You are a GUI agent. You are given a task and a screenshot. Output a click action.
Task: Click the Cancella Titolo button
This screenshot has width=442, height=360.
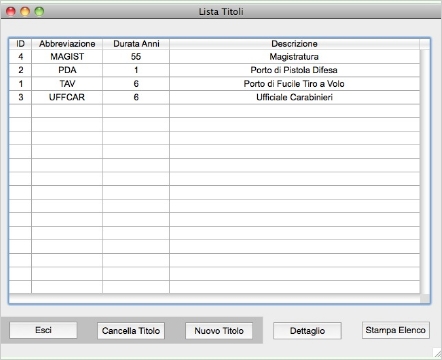pyautogui.click(x=131, y=331)
